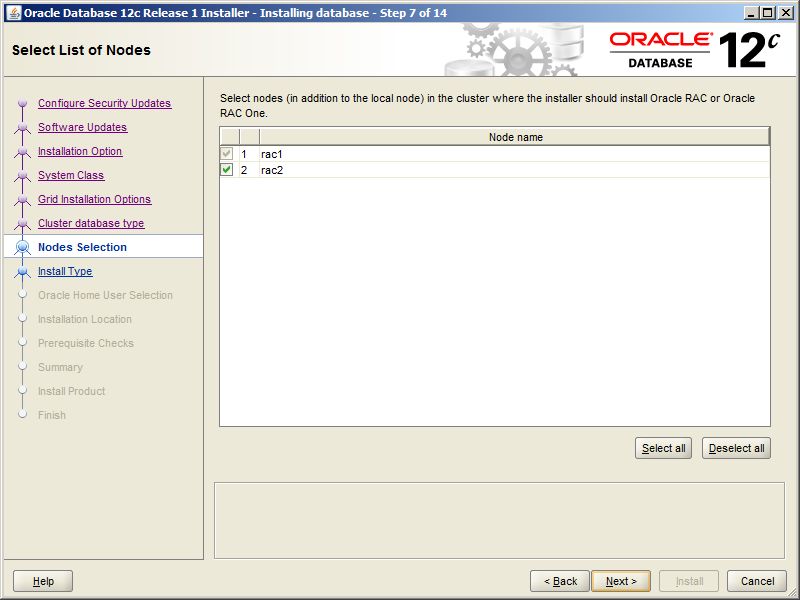Select the rac2 node name cell
This screenshot has height=600, width=800.
tap(514, 169)
